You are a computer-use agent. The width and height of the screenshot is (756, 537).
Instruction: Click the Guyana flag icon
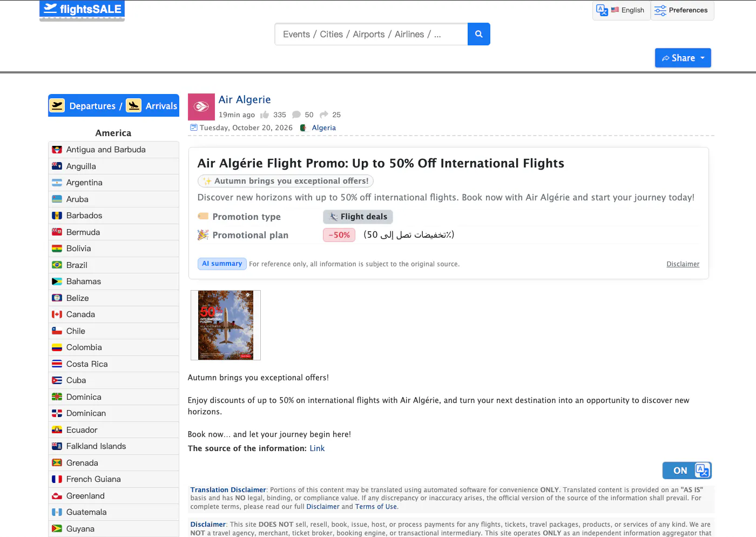[57, 529]
